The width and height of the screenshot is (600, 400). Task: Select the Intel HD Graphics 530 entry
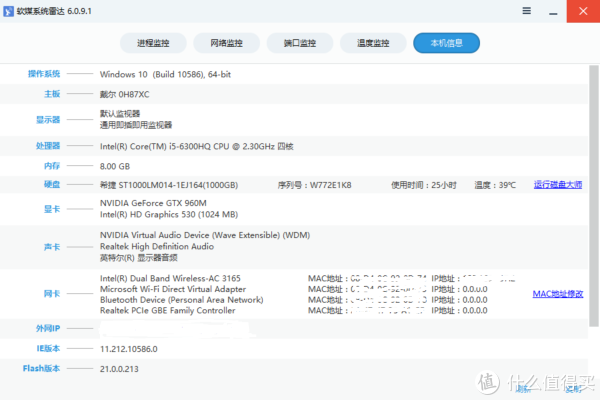pos(169,214)
